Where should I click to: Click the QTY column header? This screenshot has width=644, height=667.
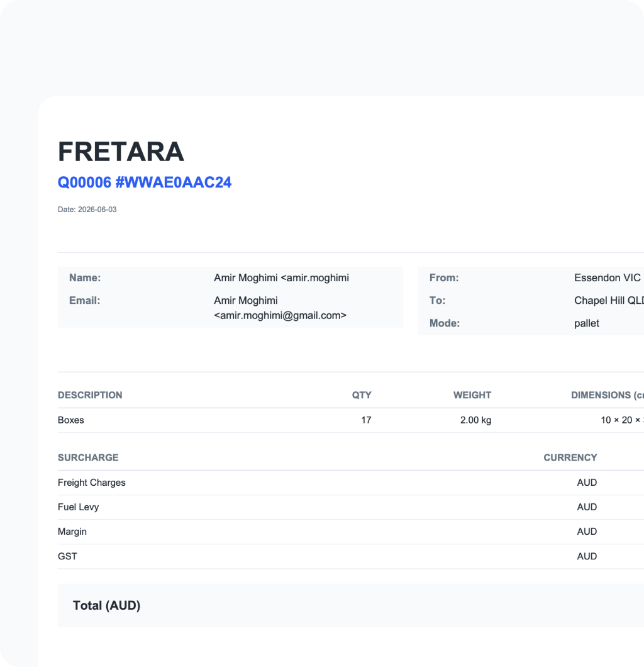coord(362,395)
